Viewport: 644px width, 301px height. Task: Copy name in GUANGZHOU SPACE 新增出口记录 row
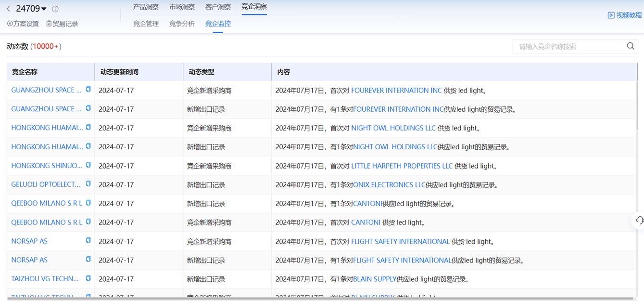click(x=88, y=108)
